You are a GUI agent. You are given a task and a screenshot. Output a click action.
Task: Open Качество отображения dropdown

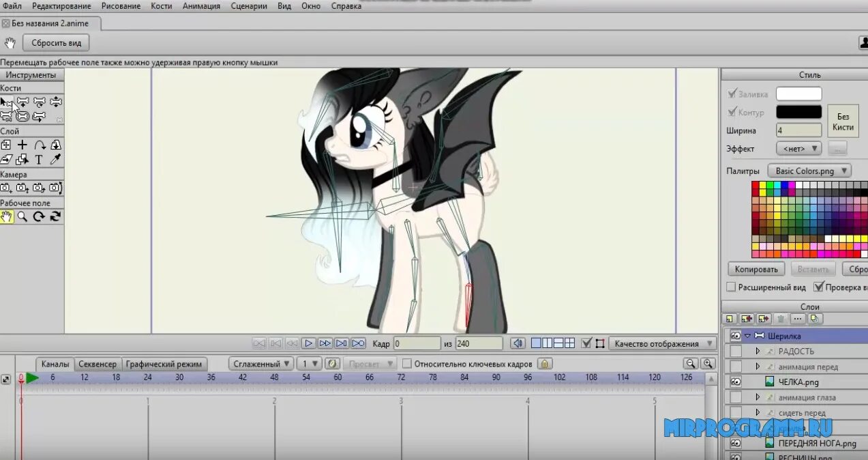[x=661, y=343]
